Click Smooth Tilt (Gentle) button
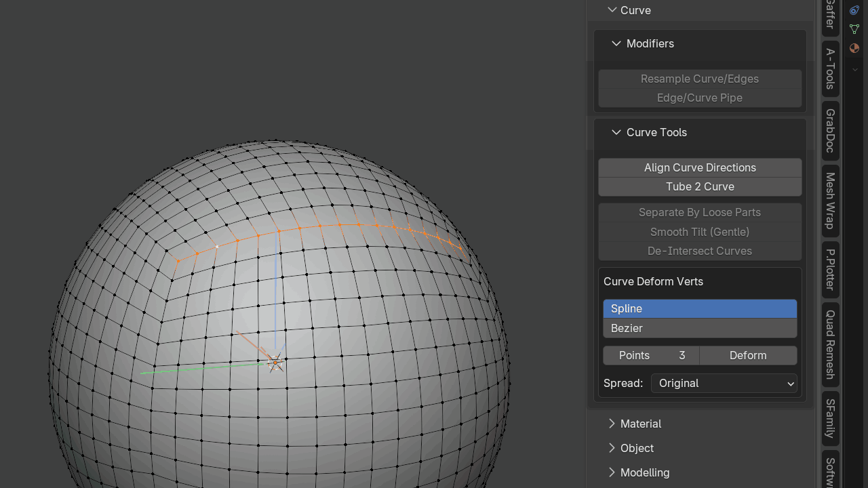 point(700,232)
